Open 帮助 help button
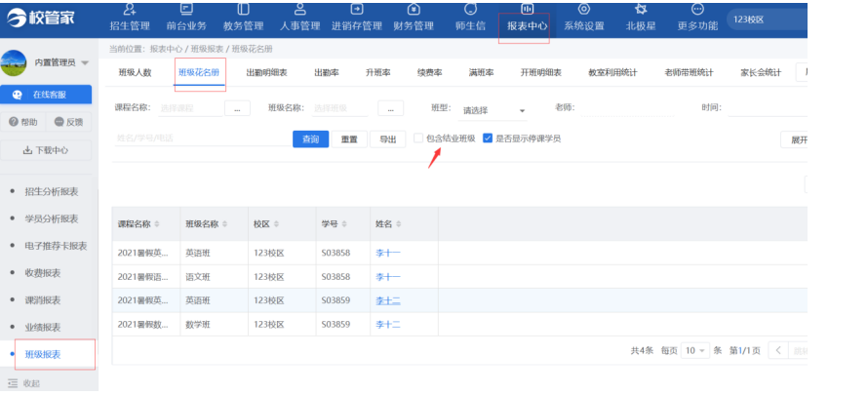The height and width of the screenshot is (396, 868). click(x=22, y=122)
